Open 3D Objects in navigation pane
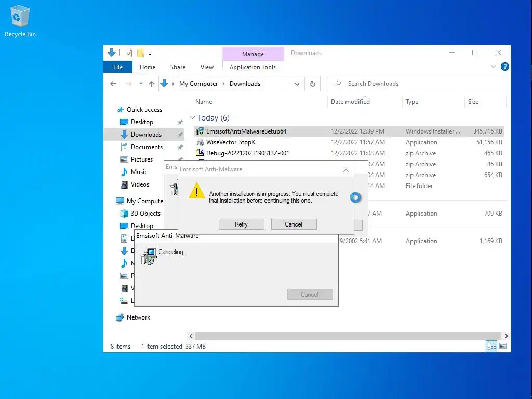 pyautogui.click(x=145, y=214)
